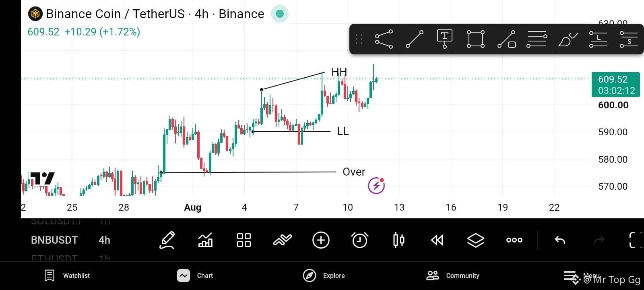Tap the 13 date on time axis
The width and height of the screenshot is (644, 290).
[399, 207]
